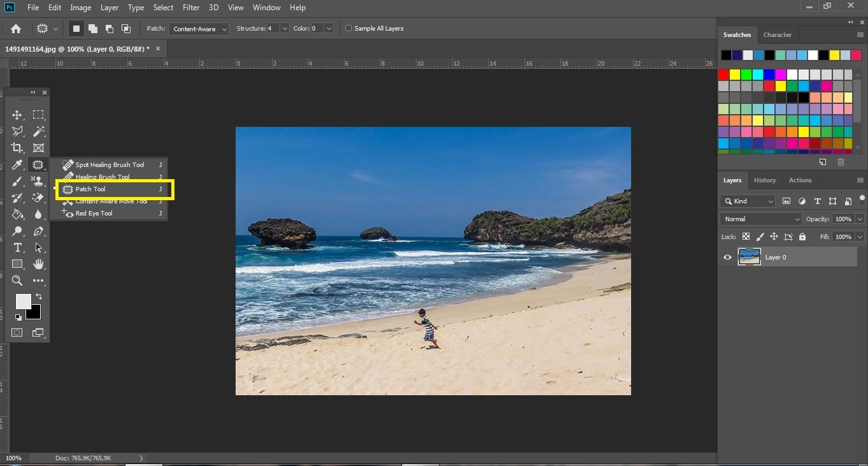Click the red swatch in Swatches panel
868x466 pixels.
(723, 75)
